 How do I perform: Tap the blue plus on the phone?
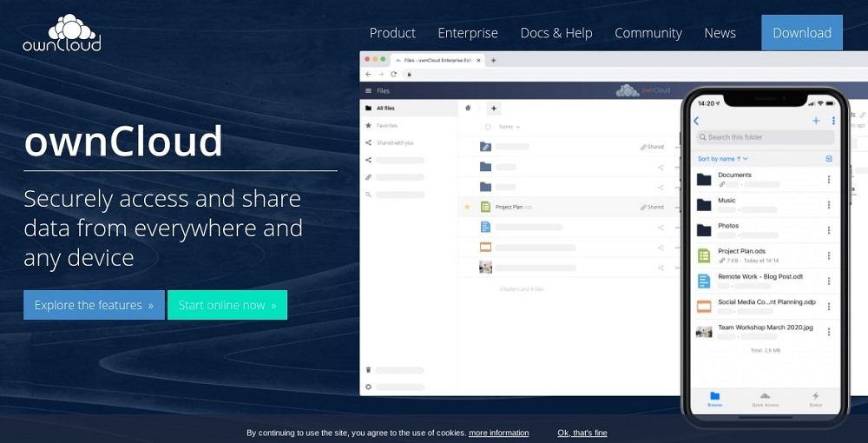pyautogui.click(x=816, y=121)
